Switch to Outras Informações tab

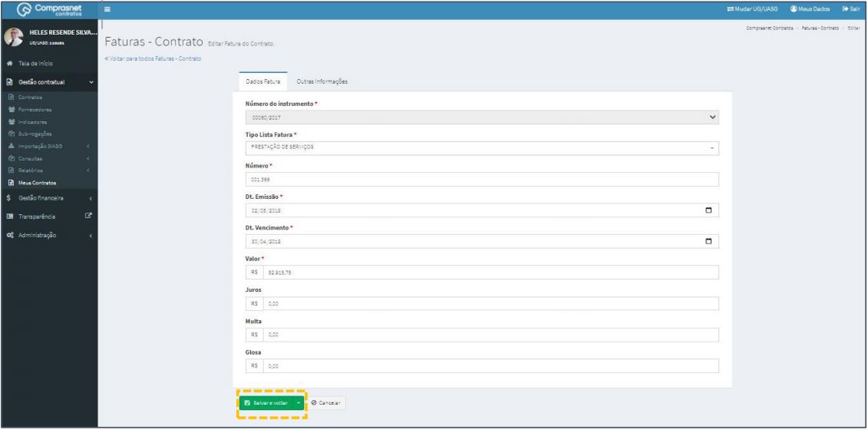[322, 82]
